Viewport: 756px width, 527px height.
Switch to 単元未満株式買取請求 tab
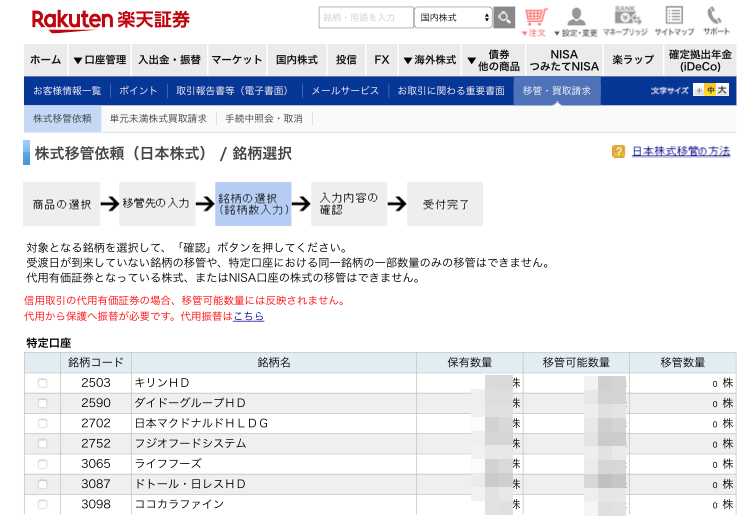click(158, 119)
